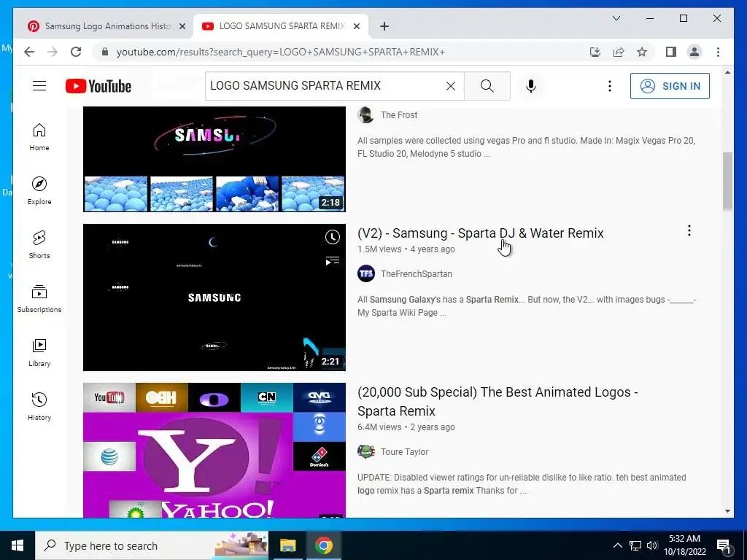Show hidden system tray icons
This screenshot has height=560, width=747.
click(x=617, y=545)
